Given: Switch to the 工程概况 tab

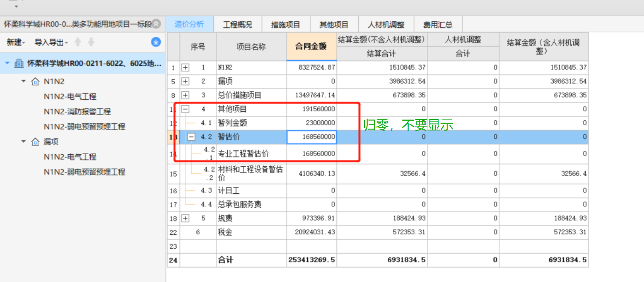Looking at the screenshot, I should (238, 25).
